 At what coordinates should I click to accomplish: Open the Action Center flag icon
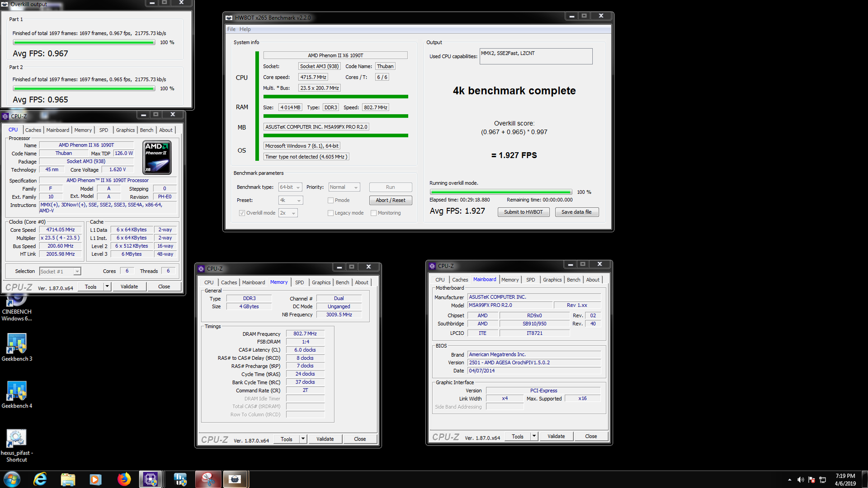[811, 480]
